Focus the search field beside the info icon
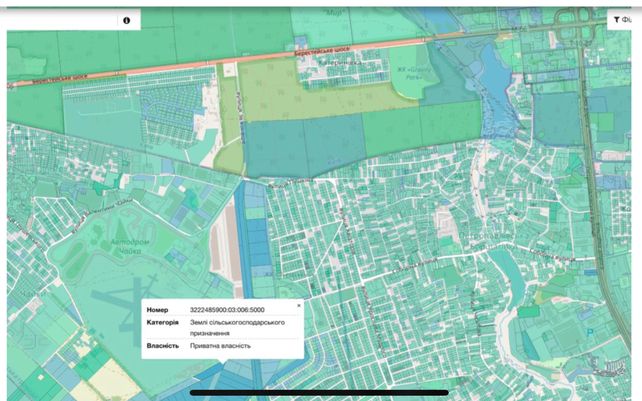 click(x=61, y=20)
